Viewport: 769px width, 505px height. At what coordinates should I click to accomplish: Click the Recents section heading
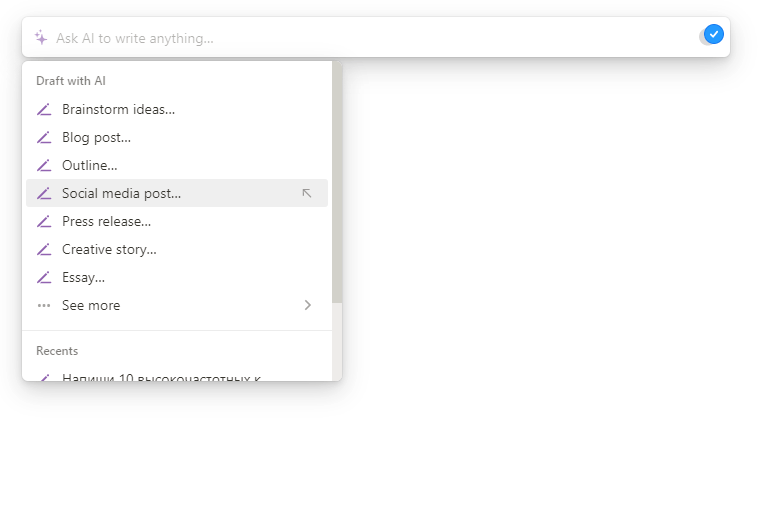click(x=57, y=351)
